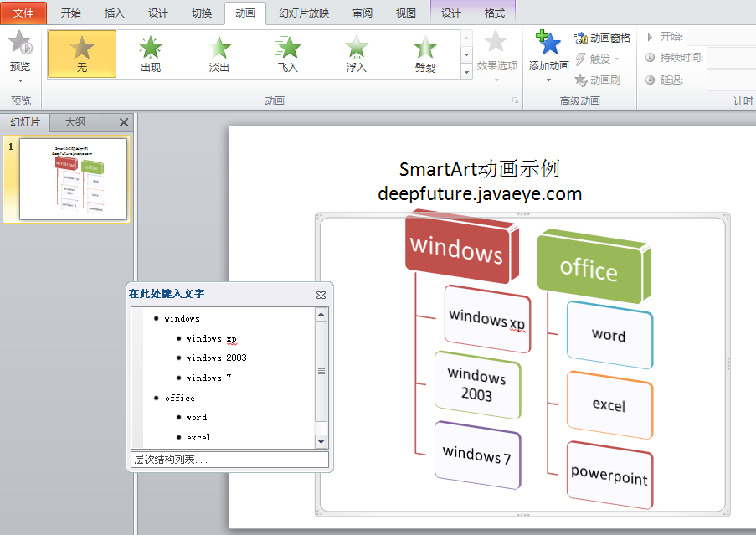Select the Animation Painter tool

pyautogui.click(x=598, y=80)
